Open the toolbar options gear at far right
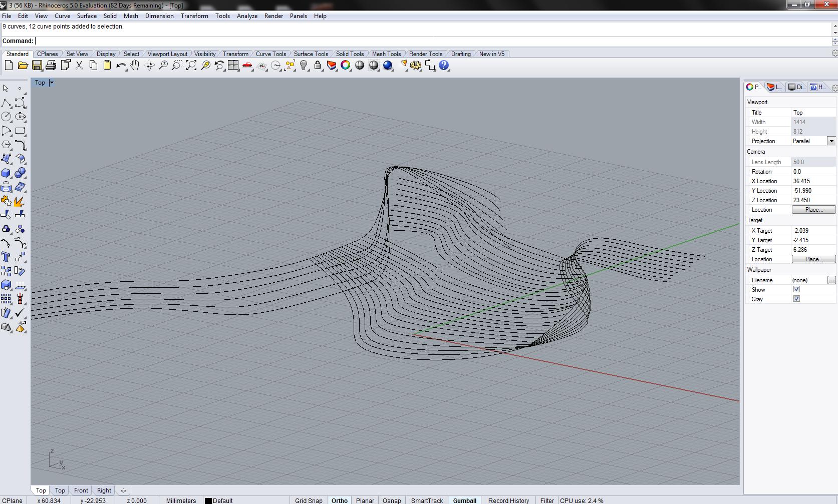This screenshot has height=504, width=838. pos(834,53)
